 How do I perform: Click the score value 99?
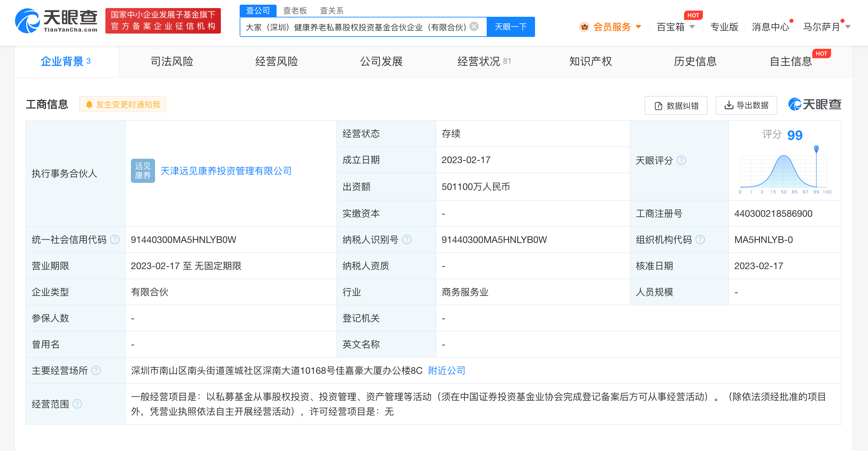point(794,135)
